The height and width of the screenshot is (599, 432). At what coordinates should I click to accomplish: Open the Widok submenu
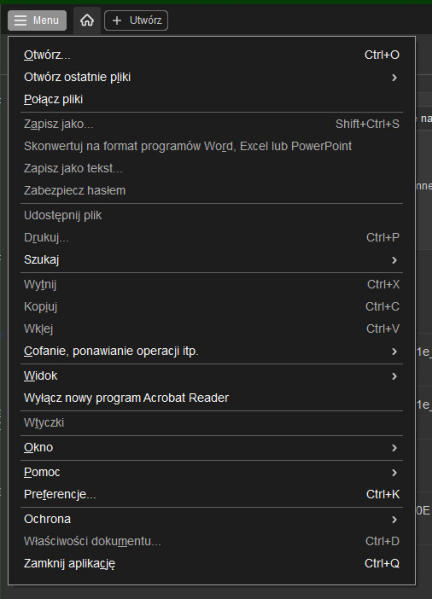click(212, 376)
